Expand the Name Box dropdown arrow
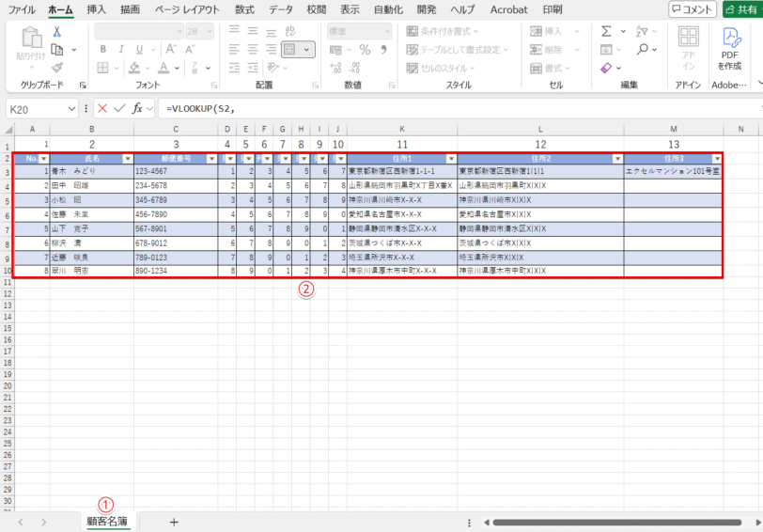 pos(71,108)
